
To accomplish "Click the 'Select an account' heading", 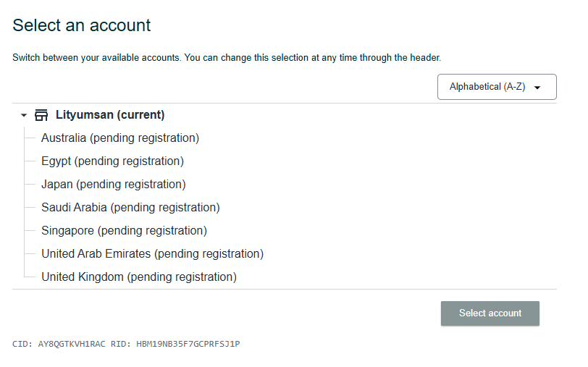I will click(x=81, y=25).
